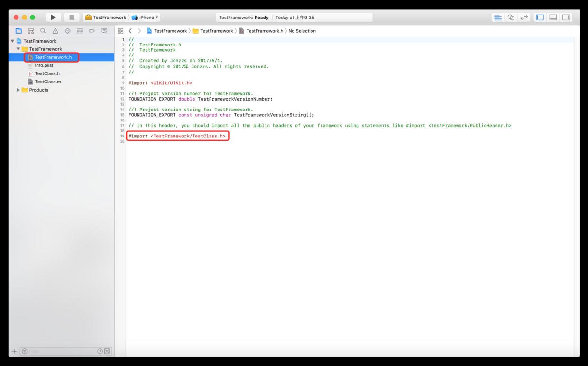588x366 pixels.
Task: Open the Find navigator magnifier icon
Action: point(43,31)
